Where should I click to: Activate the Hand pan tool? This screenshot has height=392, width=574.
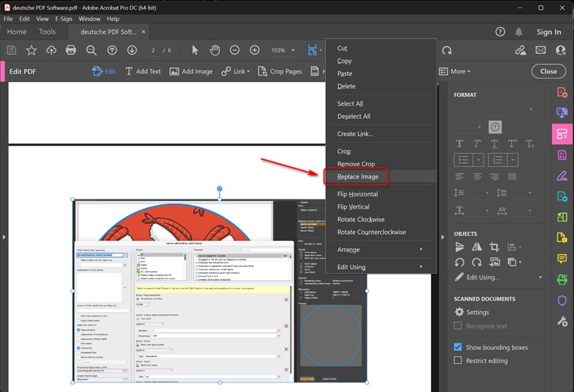click(215, 50)
